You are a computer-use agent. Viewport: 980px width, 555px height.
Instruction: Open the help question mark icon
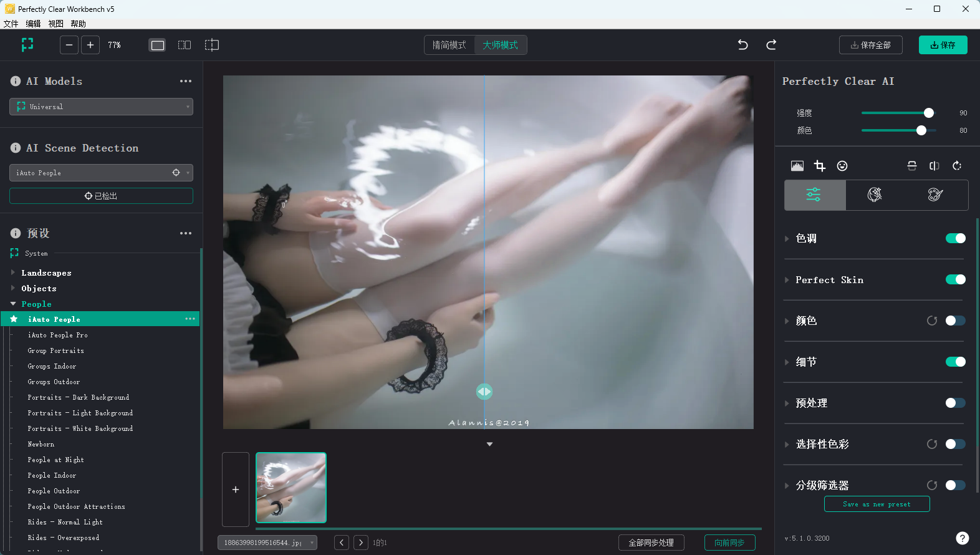(x=963, y=538)
